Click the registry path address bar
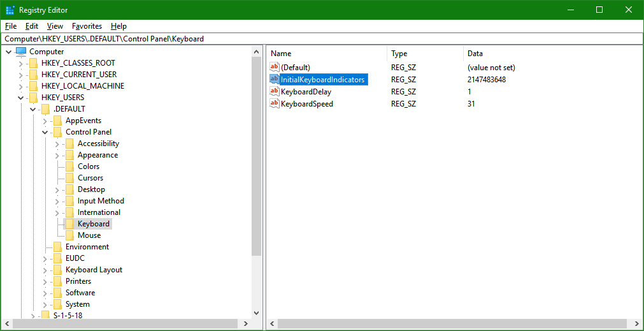Image resolution: width=644 pixels, height=331 pixels. [x=322, y=39]
